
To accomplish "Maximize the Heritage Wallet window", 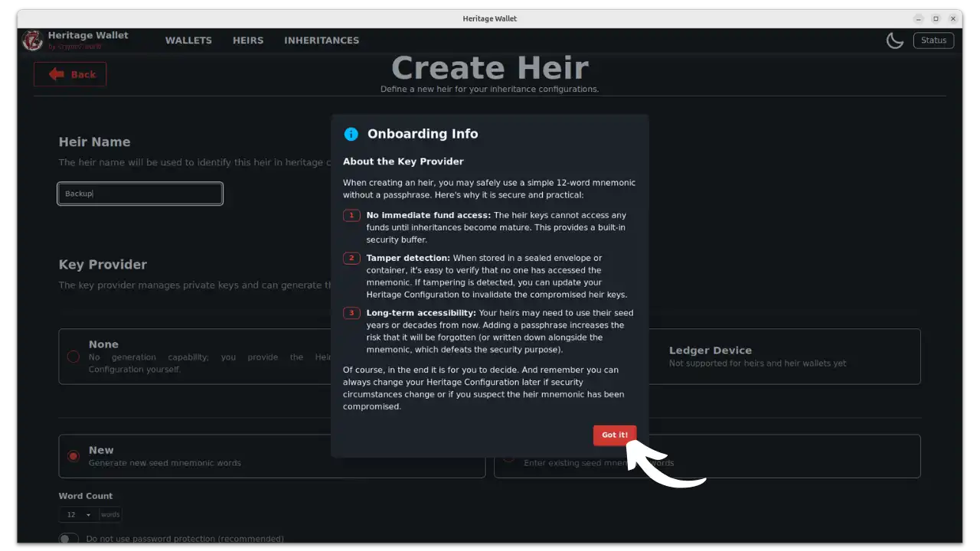I will (x=936, y=18).
